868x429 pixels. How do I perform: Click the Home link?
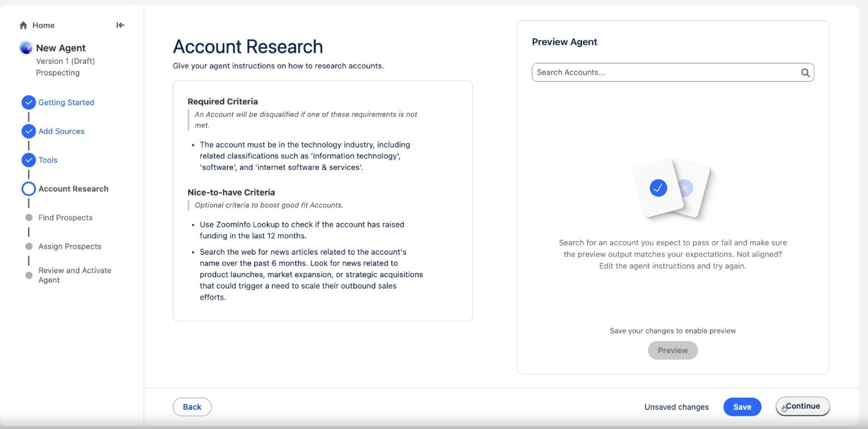(x=43, y=25)
